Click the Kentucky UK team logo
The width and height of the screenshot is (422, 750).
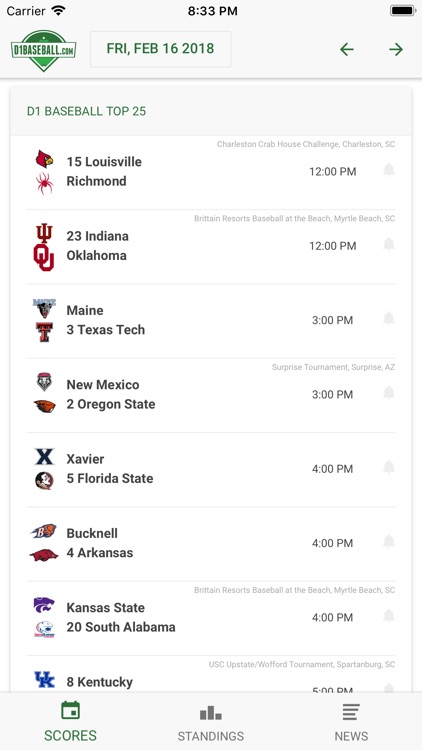[x=44, y=680]
